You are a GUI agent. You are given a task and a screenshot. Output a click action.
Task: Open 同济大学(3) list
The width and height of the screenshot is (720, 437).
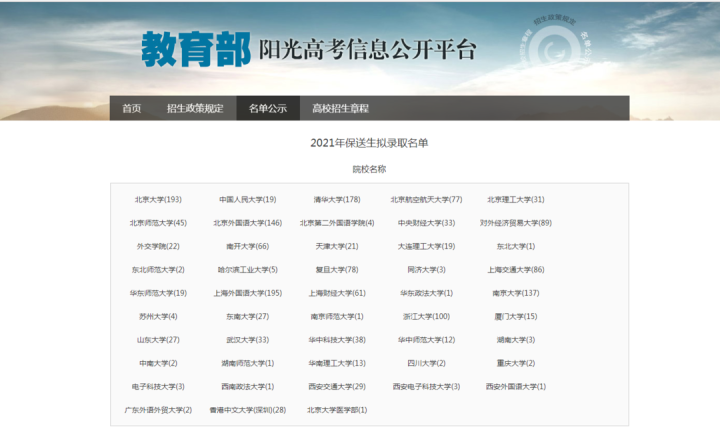pos(426,269)
